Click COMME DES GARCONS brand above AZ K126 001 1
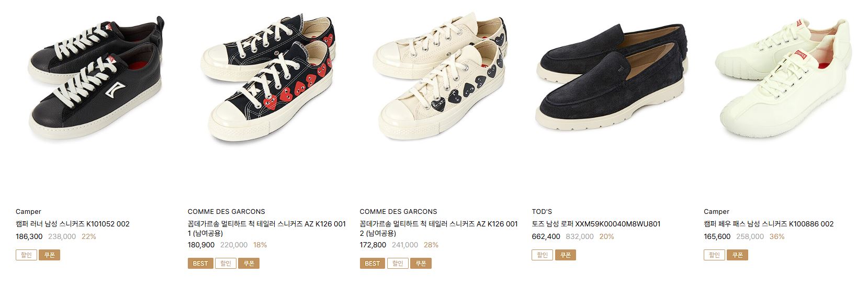 click(x=227, y=212)
